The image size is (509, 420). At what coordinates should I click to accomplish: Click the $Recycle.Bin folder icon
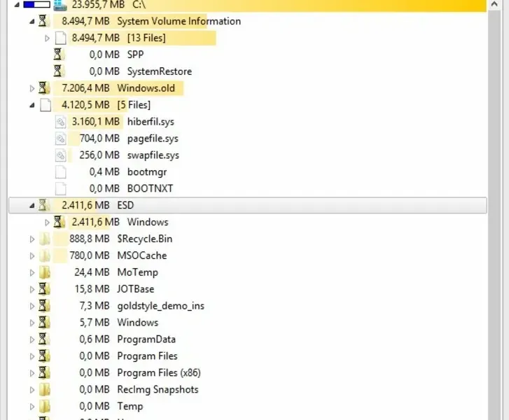coord(45,239)
